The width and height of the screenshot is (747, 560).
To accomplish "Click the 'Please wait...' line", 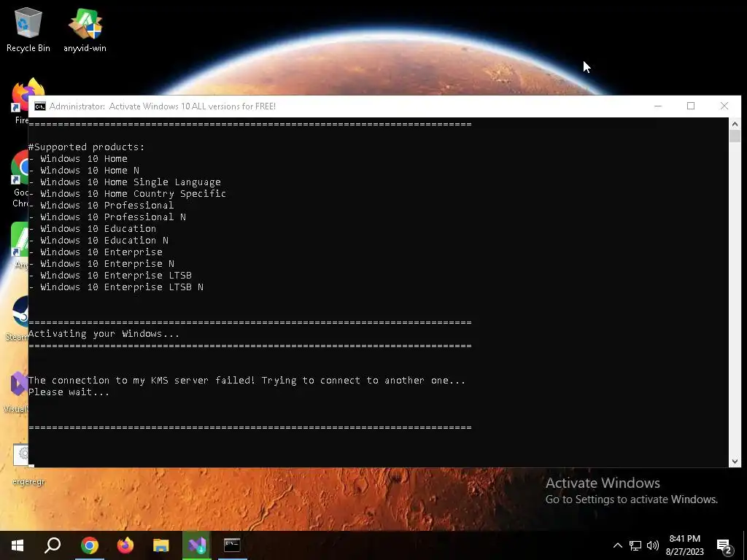I will pos(69,392).
